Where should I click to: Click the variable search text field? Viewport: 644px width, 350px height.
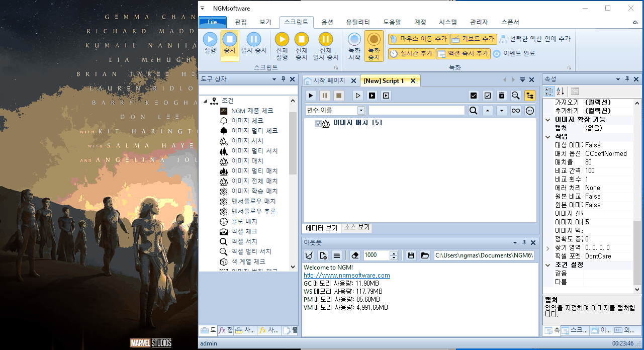click(x=417, y=111)
